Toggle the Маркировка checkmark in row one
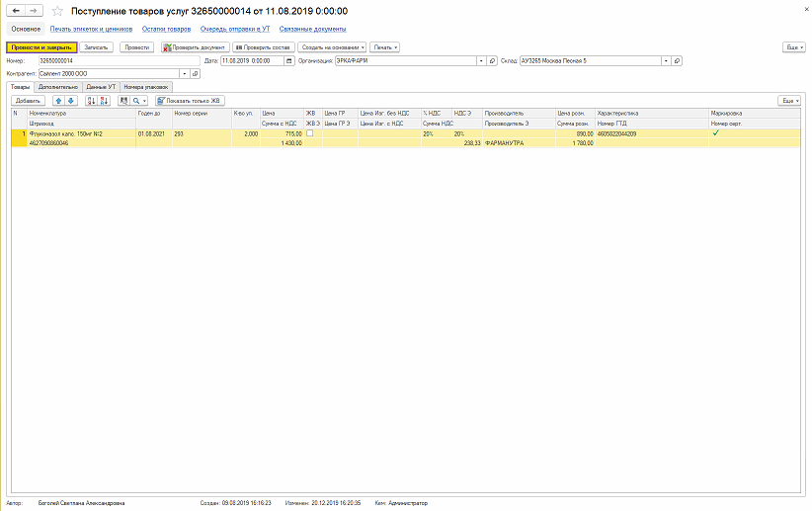The width and height of the screenshot is (812, 511). (715, 132)
